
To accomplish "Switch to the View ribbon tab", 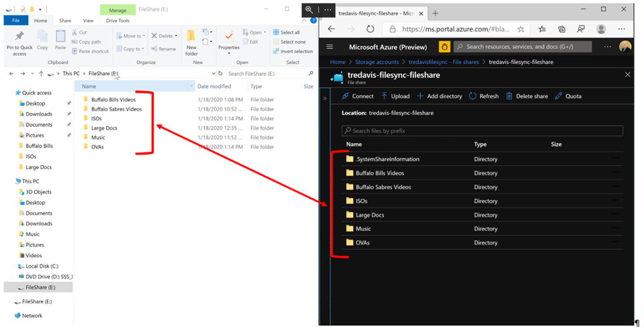I will click(89, 21).
